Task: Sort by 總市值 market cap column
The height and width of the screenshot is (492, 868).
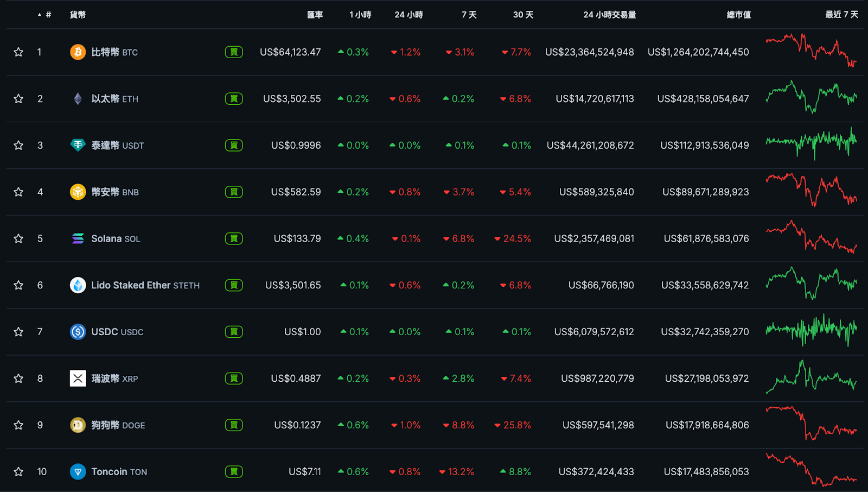Action: (x=739, y=15)
